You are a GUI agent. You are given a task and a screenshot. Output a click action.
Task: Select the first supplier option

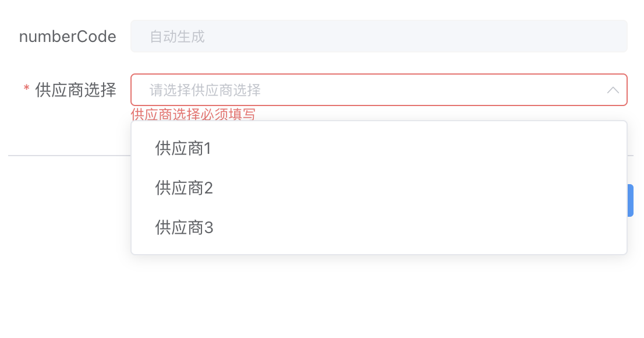183,149
